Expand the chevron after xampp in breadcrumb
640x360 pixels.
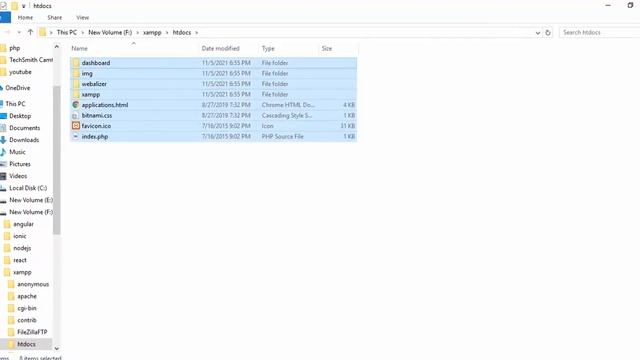click(x=167, y=32)
